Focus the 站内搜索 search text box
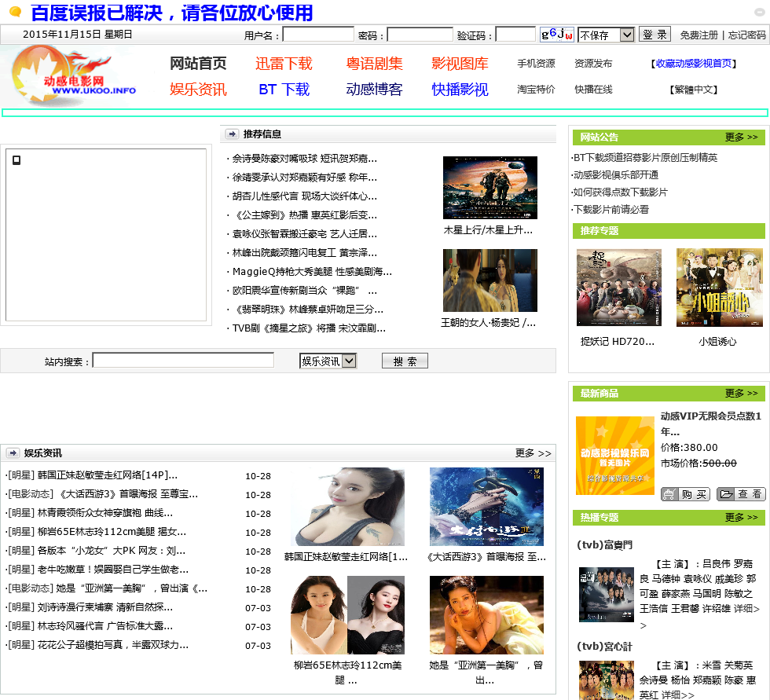Screen dimensions: 770x700 pyautogui.click(x=183, y=361)
